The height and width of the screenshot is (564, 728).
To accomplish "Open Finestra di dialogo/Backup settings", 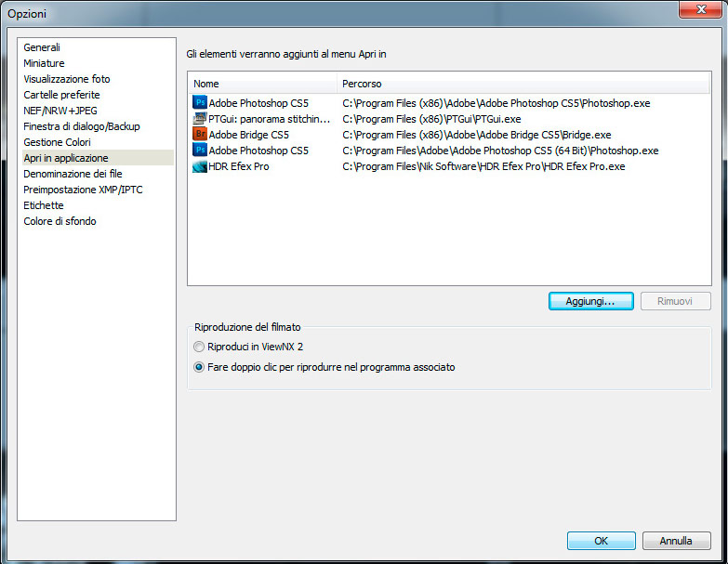I will pyautogui.click(x=82, y=126).
